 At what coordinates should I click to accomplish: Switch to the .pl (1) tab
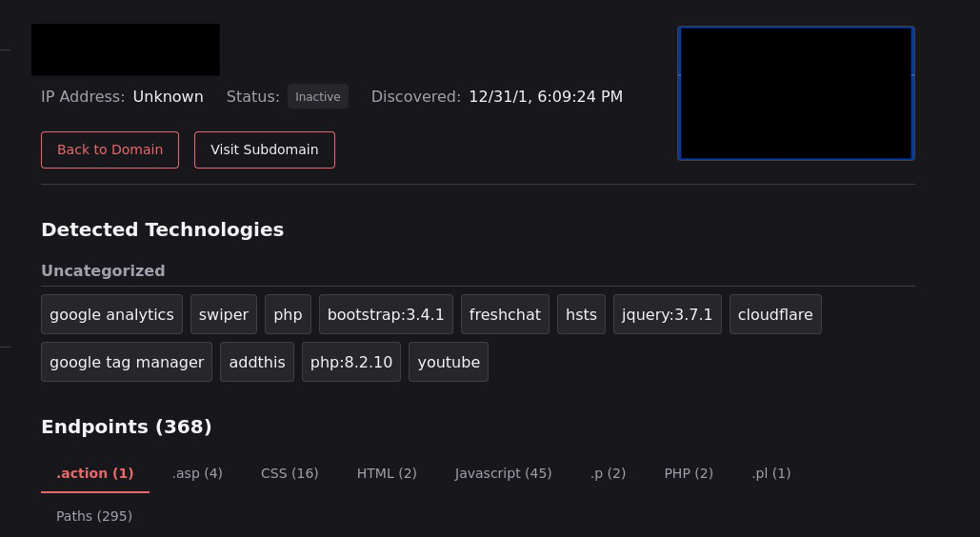pyautogui.click(x=770, y=473)
